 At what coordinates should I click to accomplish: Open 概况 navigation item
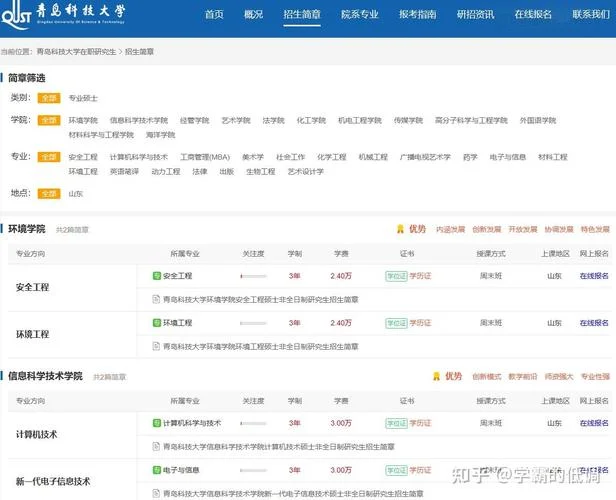[253, 15]
